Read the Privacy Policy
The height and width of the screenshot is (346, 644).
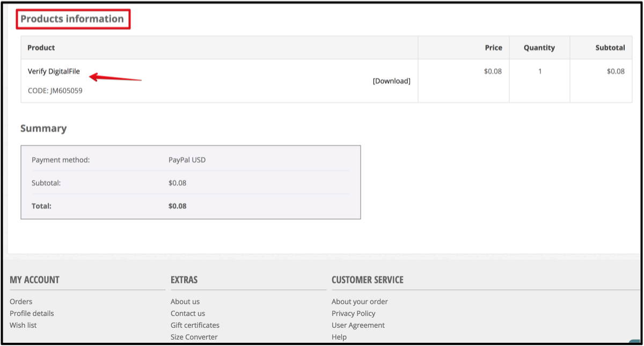click(x=354, y=313)
